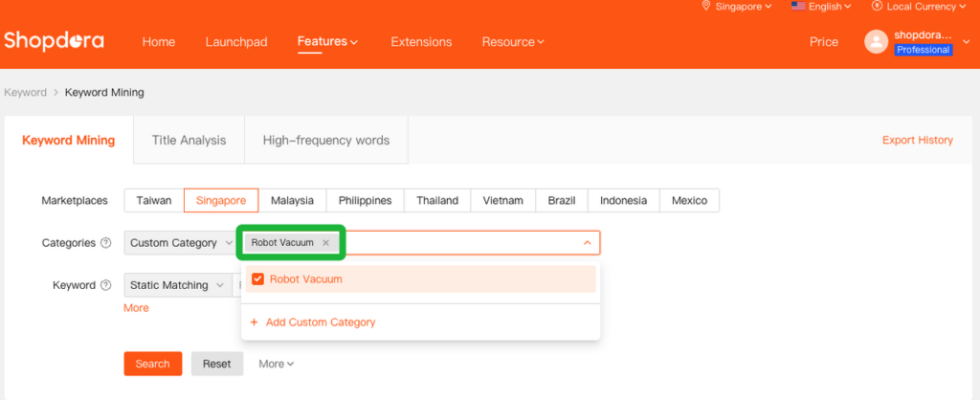Screen dimensions: 980x400
Task: Select the Taiwan marketplace option
Action: point(153,200)
